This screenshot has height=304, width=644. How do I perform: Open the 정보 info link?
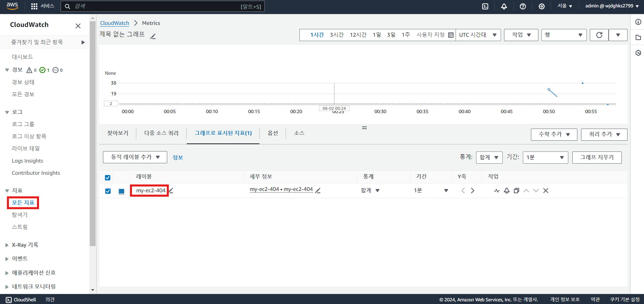tap(178, 158)
